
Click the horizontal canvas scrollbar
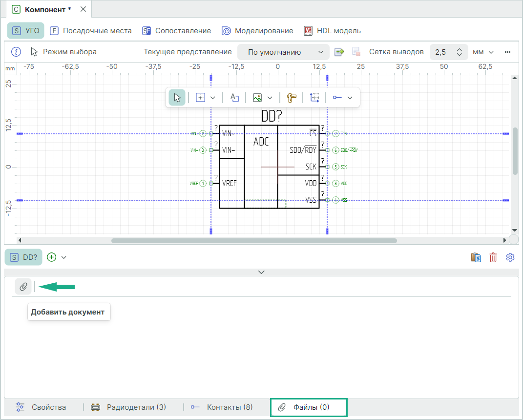point(254,240)
